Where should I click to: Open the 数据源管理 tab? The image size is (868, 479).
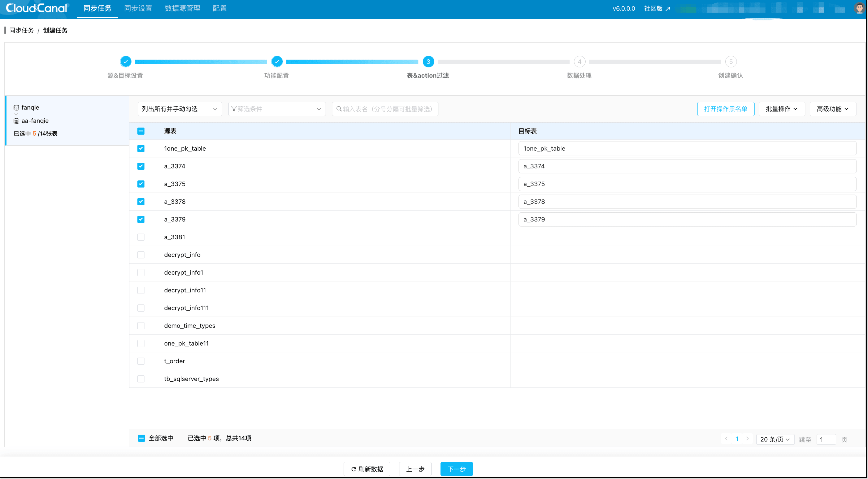pos(183,8)
